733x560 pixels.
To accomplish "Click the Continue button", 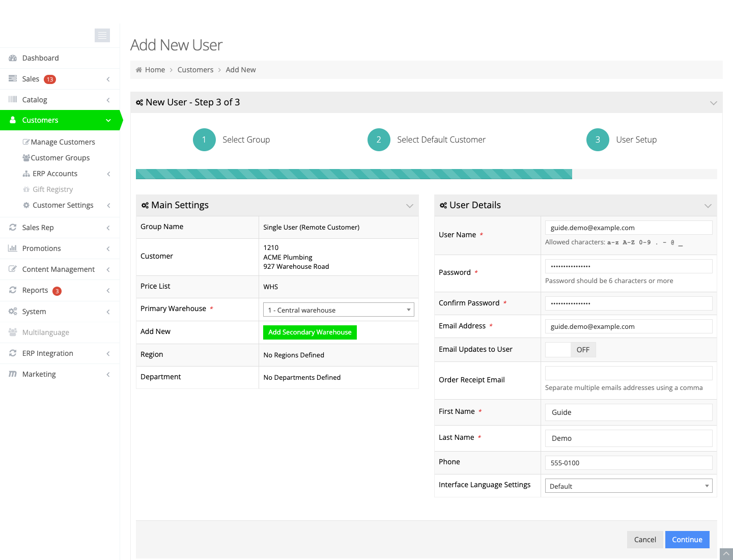I will coord(687,540).
